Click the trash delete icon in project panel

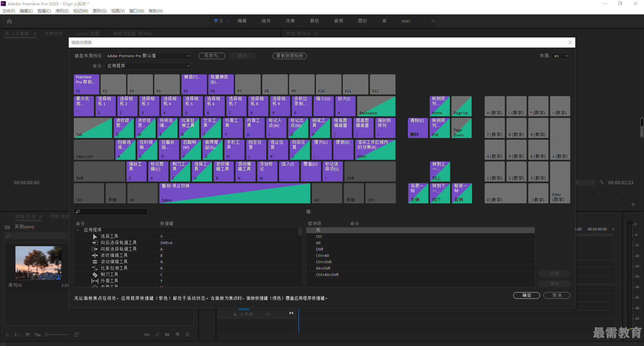187,335
